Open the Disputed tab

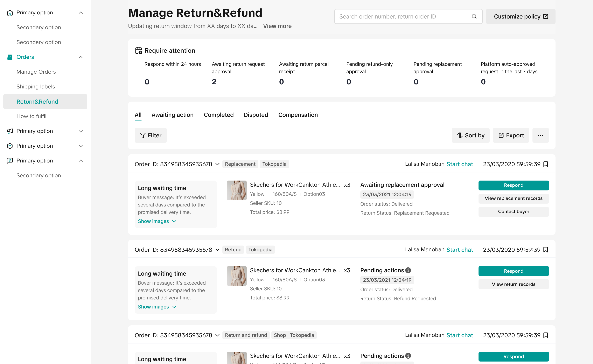(256, 115)
